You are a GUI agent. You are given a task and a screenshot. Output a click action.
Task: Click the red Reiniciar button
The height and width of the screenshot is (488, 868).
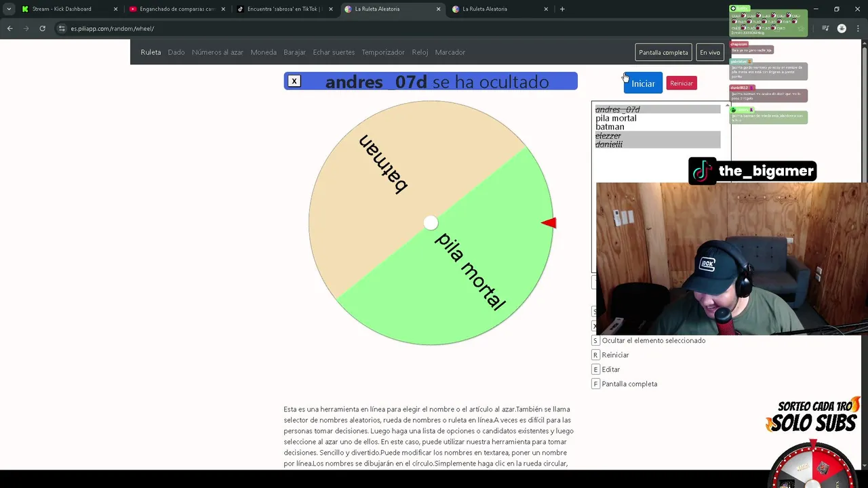pyautogui.click(x=682, y=83)
